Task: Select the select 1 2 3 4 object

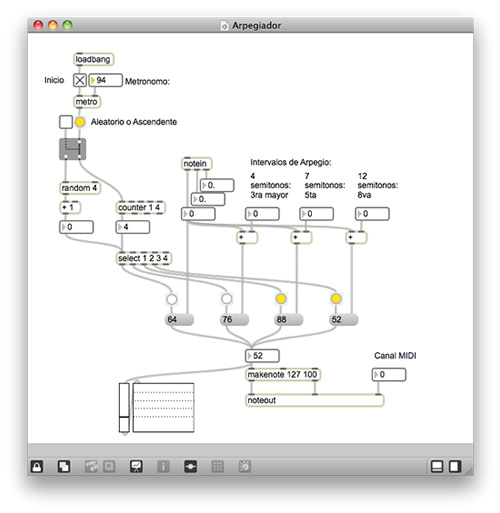Action: tap(144, 258)
